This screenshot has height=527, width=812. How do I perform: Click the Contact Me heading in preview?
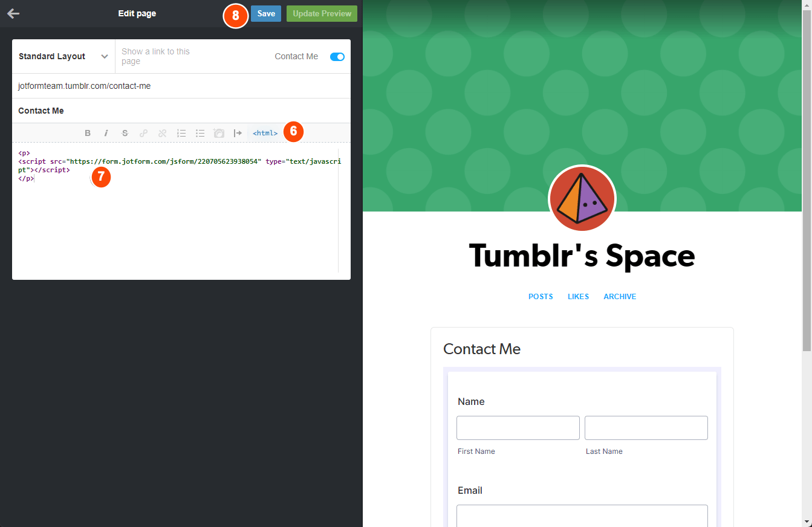[x=482, y=349]
